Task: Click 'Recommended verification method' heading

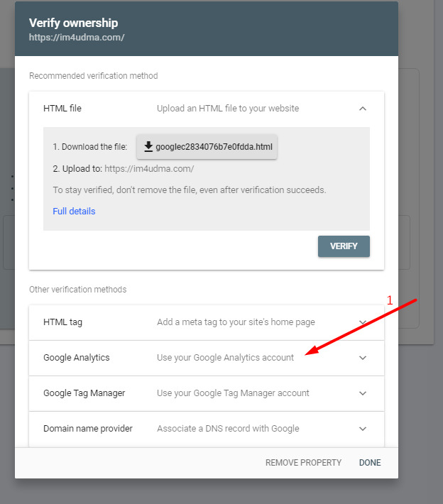Action: pyautogui.click(x=93, y=76)
